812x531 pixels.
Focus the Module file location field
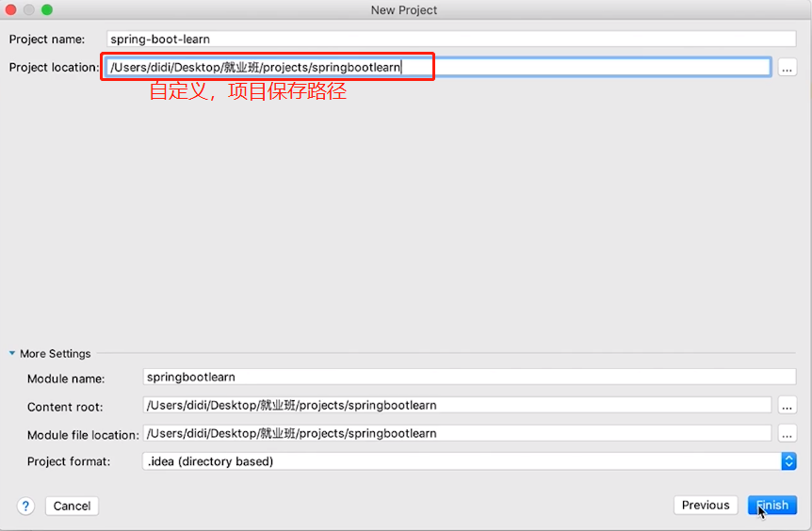point(457,434)
